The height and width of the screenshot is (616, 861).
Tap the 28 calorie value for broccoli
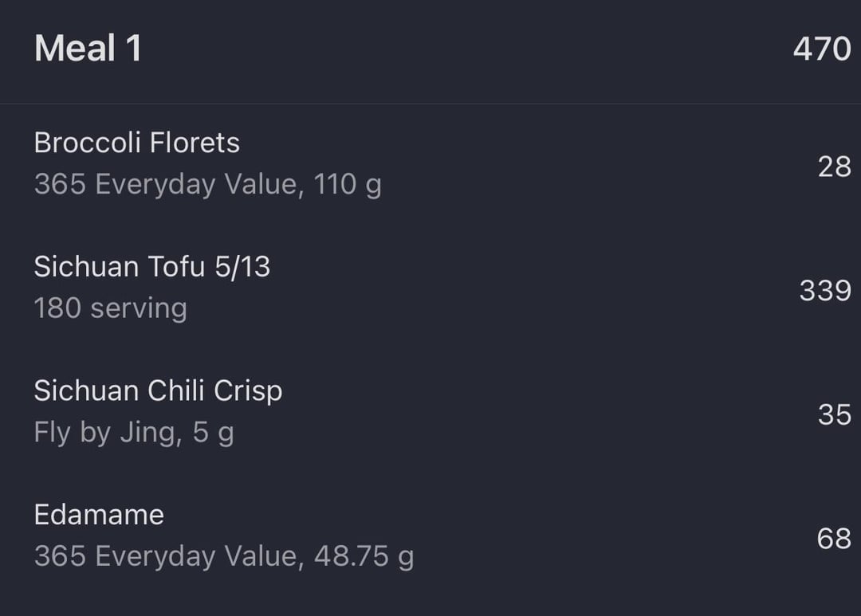click(834, 167)
